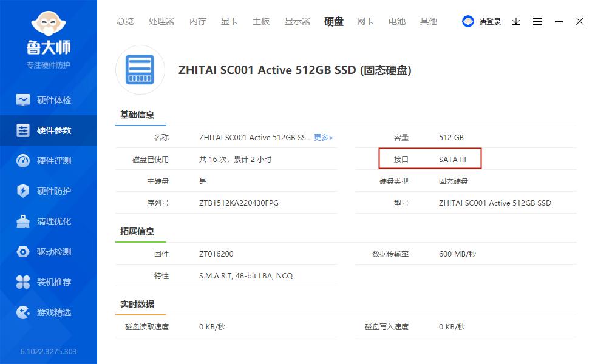Click the download arrow icon near 请登录
Image resolution: width=595 pixels, height=364 pixels.
click(516, 21)
